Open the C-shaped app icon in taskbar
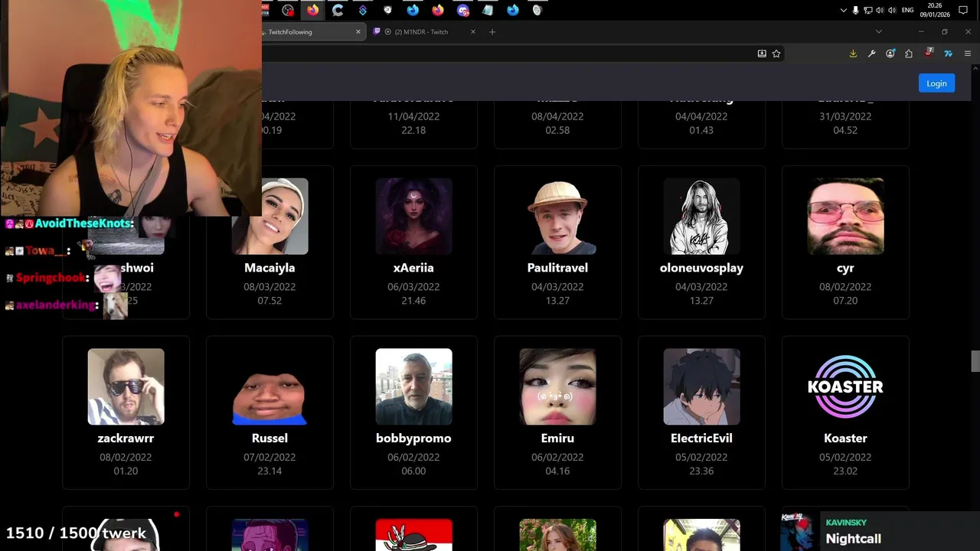This screenshot has width=980, height=551. (338, 10)
